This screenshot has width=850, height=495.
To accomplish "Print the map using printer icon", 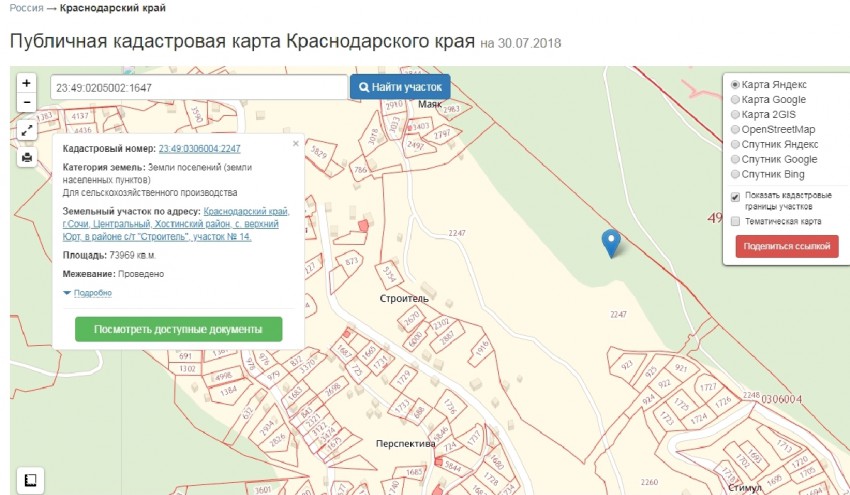I will tap(27, 157).
